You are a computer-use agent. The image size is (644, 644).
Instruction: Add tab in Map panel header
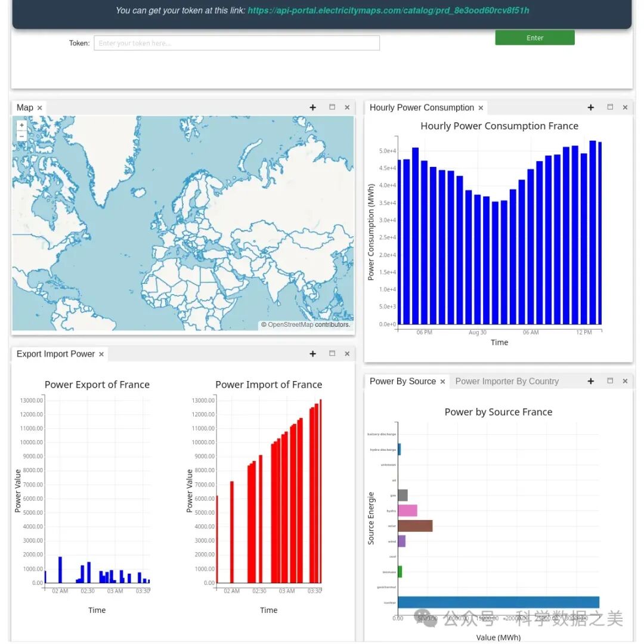(312, 107)
